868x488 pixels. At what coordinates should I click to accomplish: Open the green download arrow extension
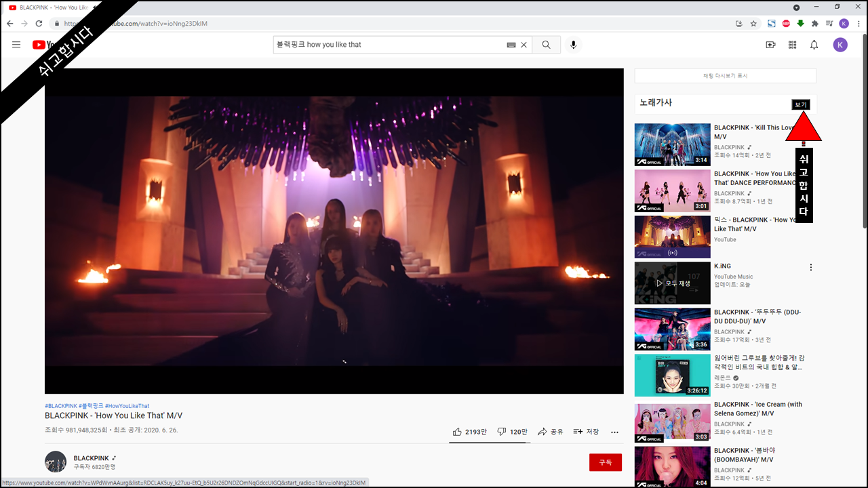tap(800, 23)
